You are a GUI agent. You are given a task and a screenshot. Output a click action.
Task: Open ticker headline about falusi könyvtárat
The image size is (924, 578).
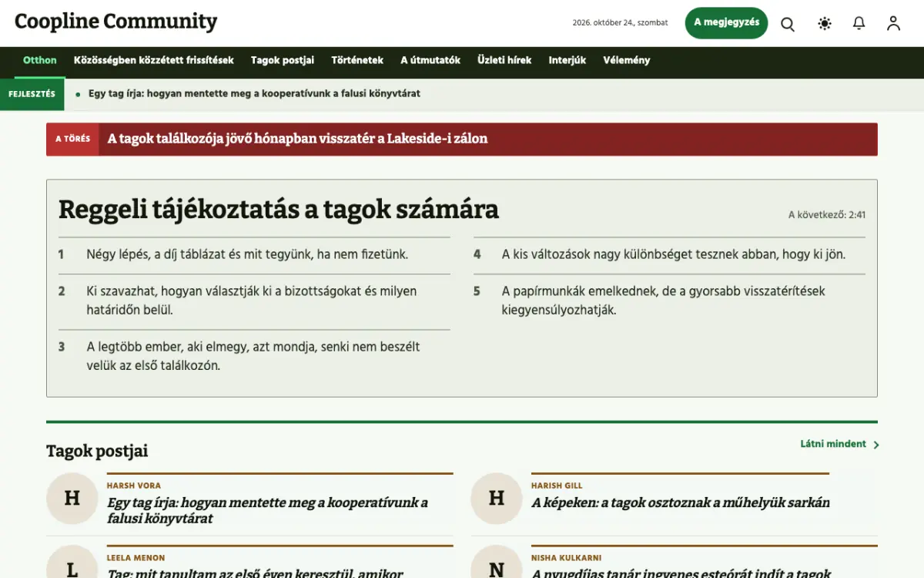[254, 94]
